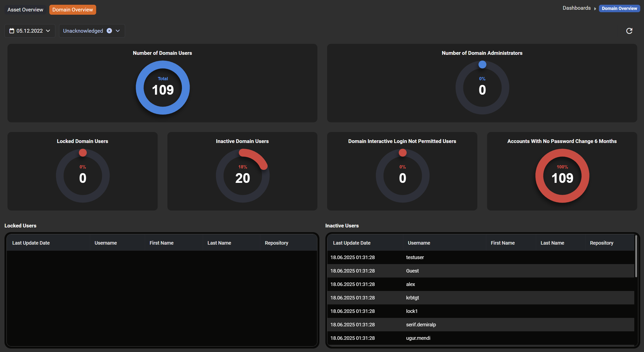Viewport: 644px width, 352px height.
Task: Select the Domain Overview tab
Action: coord(72,10)
